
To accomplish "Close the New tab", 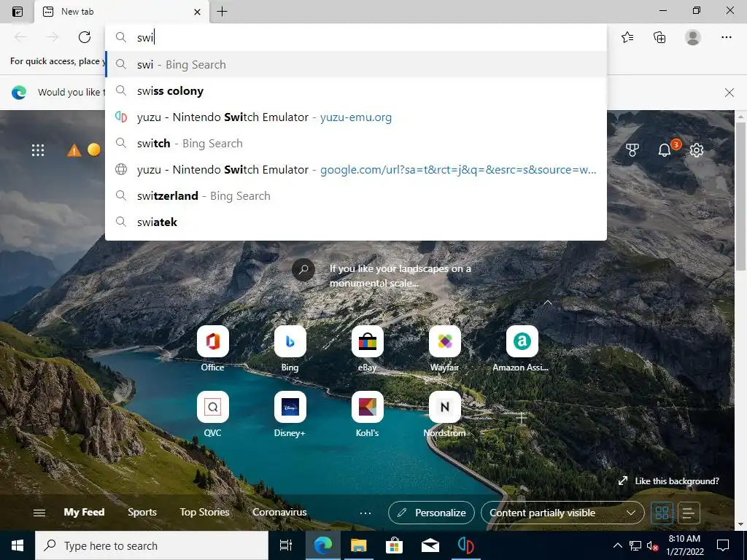I will 197,12.
